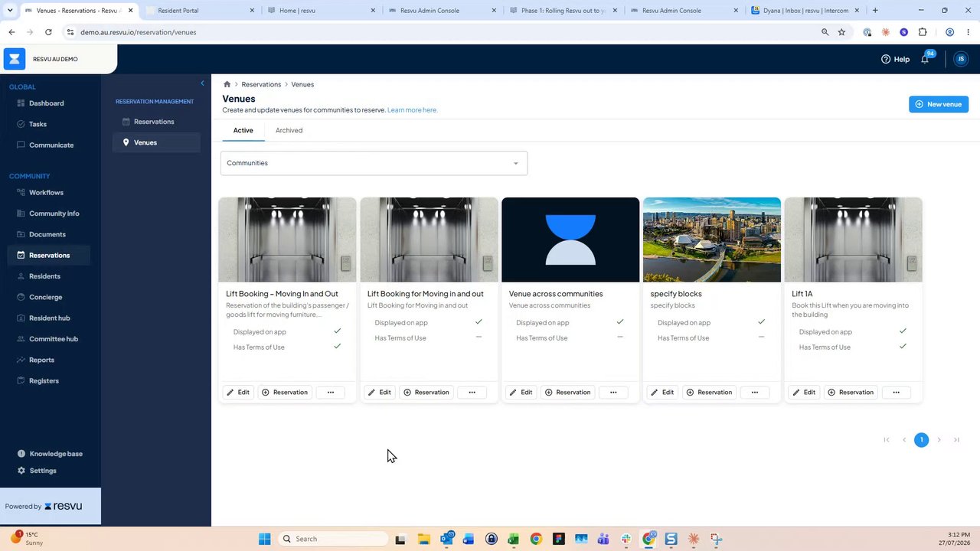
Task: Click the Resvu logo in the header
Action: [x=15, y=59]
